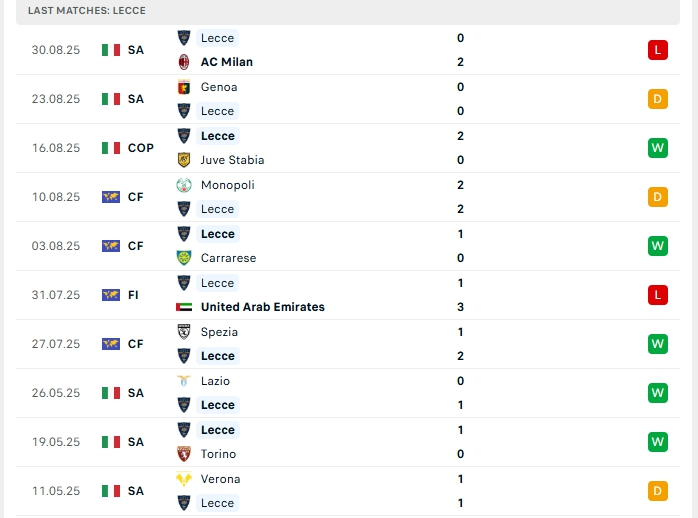698x518 pixels.
Task: Click the United Arab Emirates flag icon
Action: tap(184, 307)
